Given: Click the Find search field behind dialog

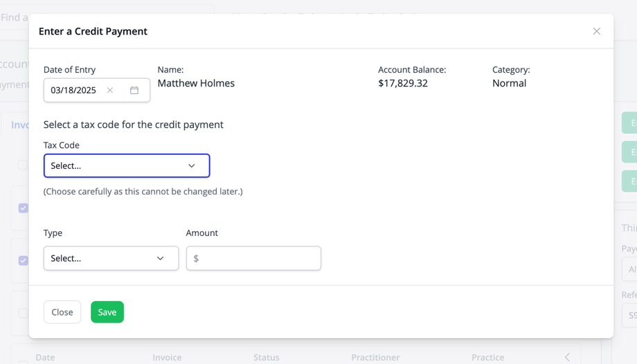Looking at the screenshot, I should click(14, 17).
